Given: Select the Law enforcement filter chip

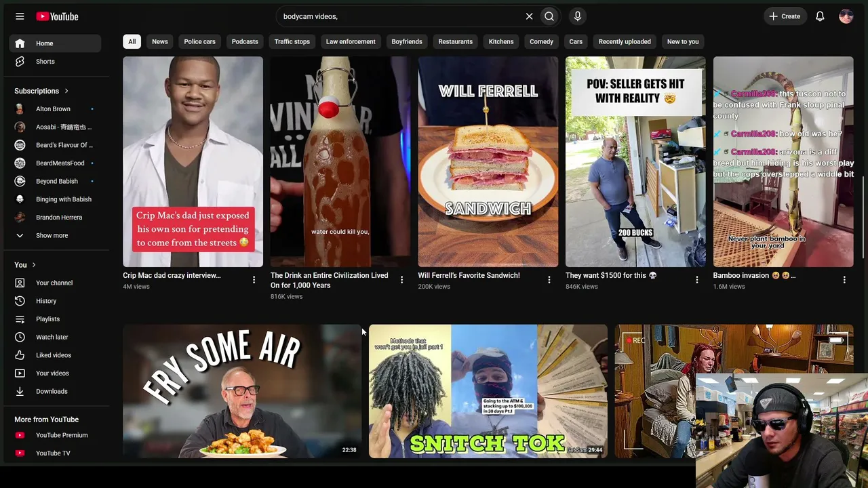Looking at the screenshot, I should [x=351, y=41].
